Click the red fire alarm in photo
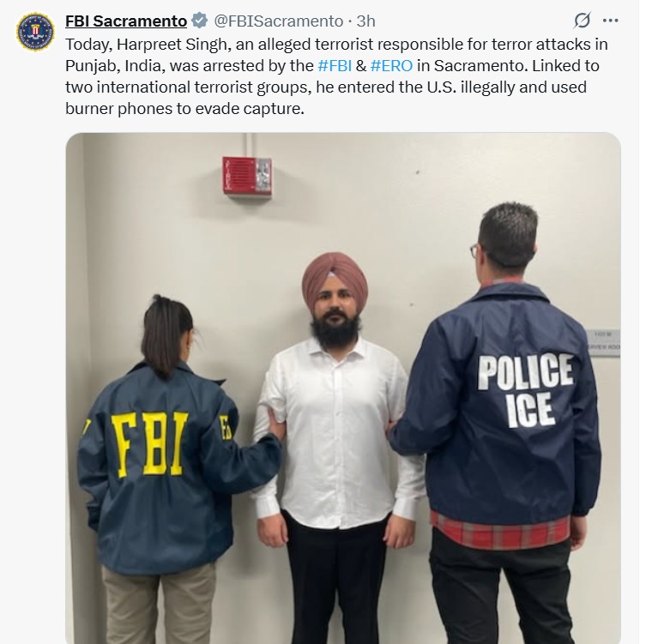The image size is (646, 644). click(x=247, y=176)
